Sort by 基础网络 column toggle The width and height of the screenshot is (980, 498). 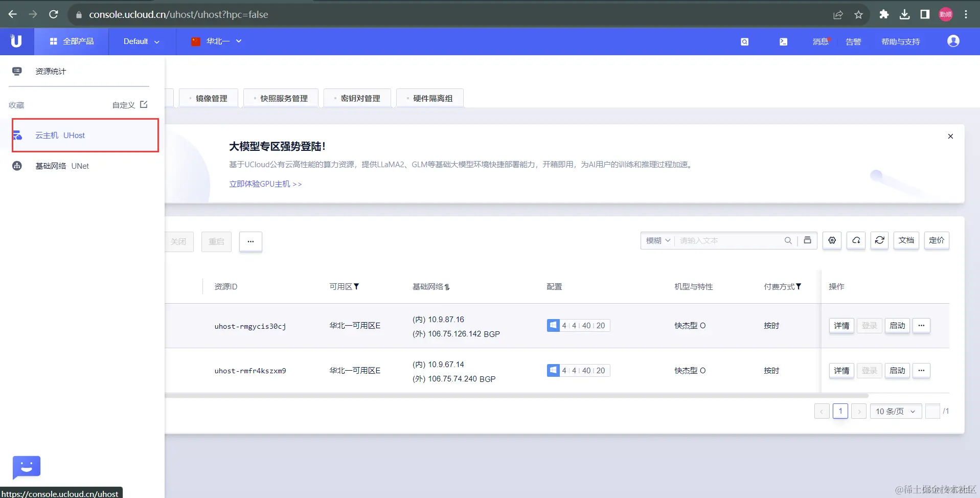(447, 286)
